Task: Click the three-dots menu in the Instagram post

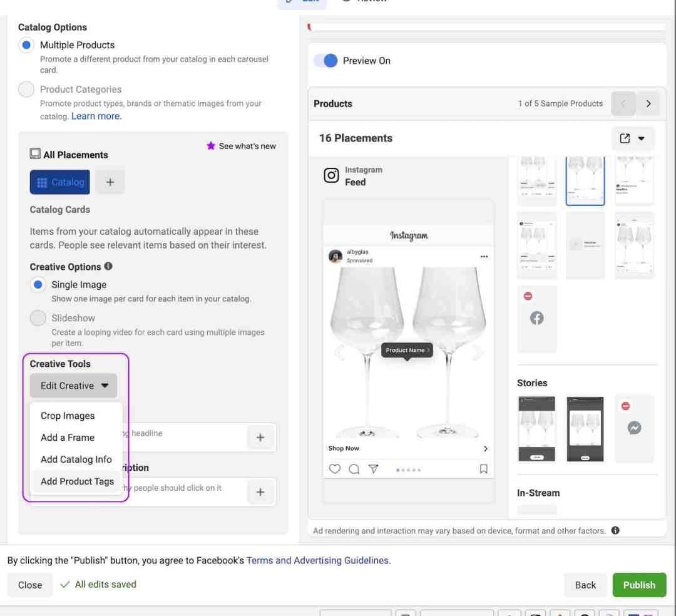Action: pyautogui.click(x=484, y=257)
